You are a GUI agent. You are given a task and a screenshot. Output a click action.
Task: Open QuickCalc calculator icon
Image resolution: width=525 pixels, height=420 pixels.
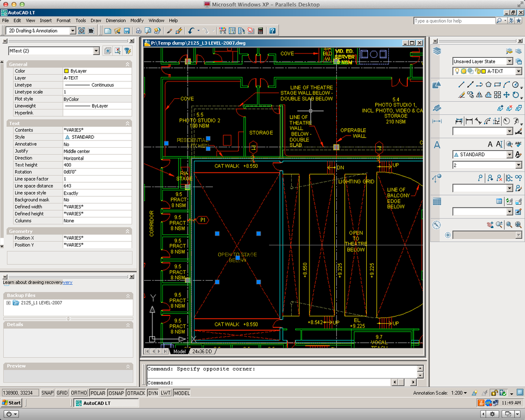coord(260,31)
